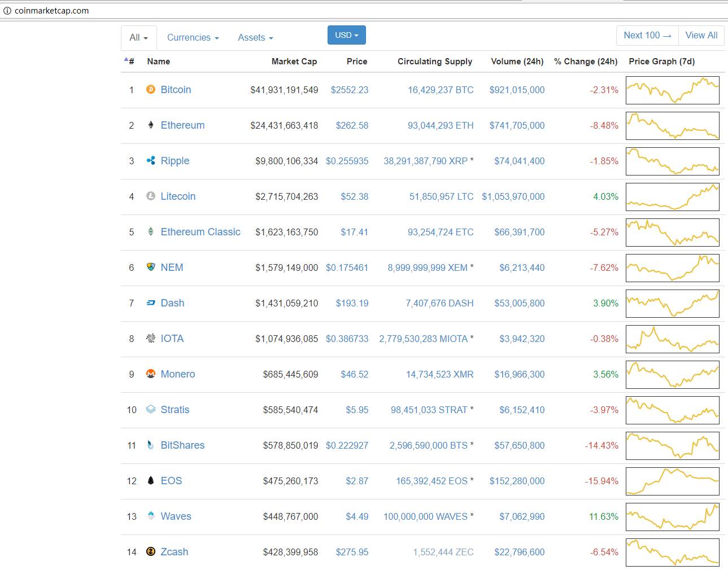The image size is (728, 570).
Task: Open Ethereum 7-day price graph
Action: (x=673, y=125)
